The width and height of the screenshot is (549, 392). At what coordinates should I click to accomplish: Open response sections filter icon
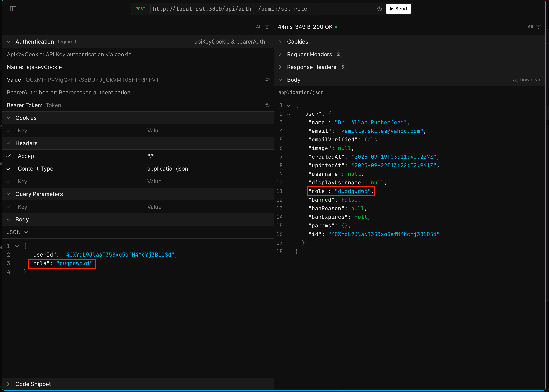[538, 27]
